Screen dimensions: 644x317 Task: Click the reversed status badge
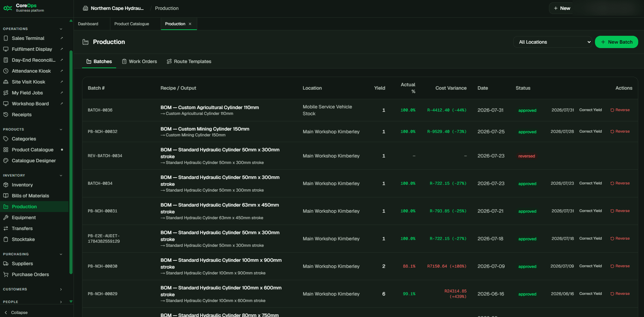tap(527, 156)
